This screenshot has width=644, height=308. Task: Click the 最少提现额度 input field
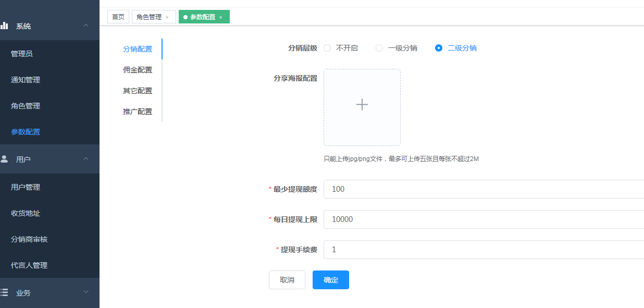pyautogui.click(x=484, y=189)
